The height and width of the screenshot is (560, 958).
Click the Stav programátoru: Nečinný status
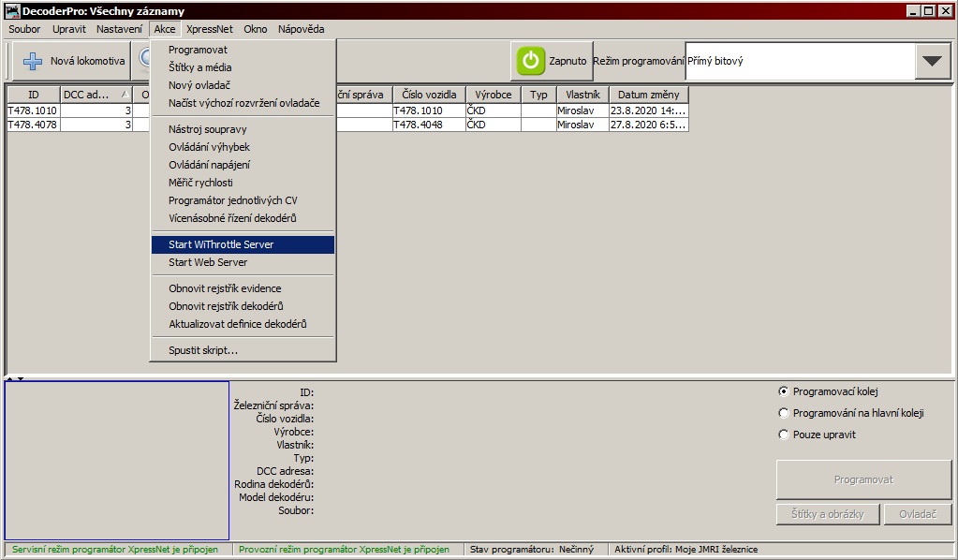coord(532,549)
